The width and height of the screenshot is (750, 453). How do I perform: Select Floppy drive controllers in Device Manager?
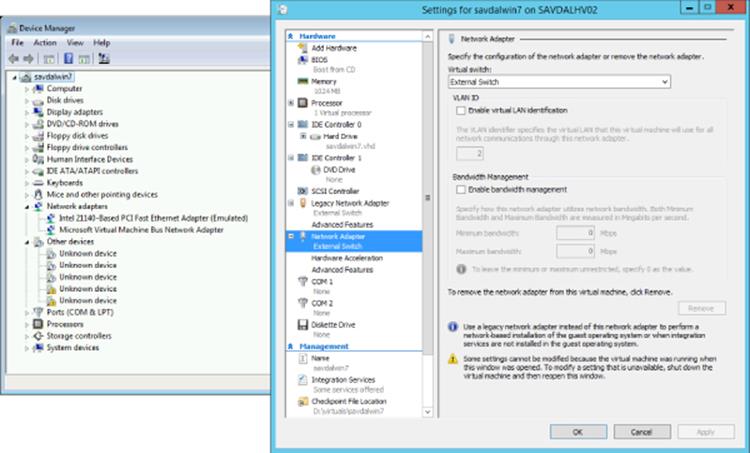pyautogui.click(x=87, y=148)
